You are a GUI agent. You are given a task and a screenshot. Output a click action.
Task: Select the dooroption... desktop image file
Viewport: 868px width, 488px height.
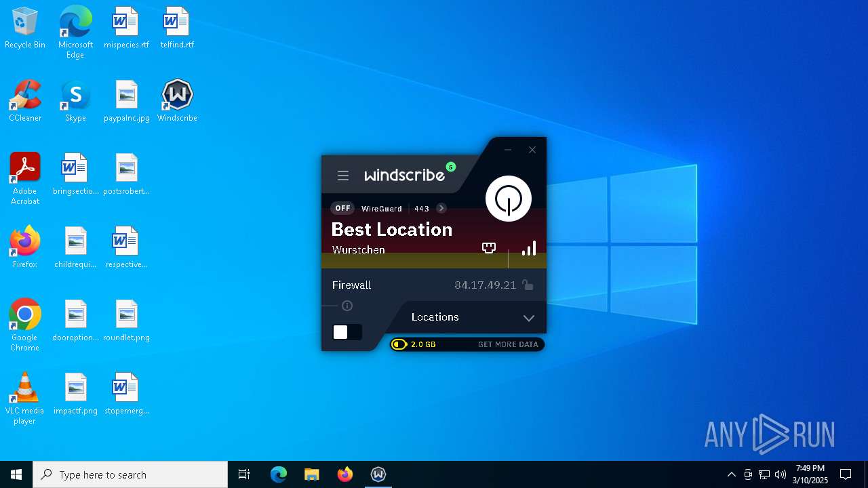[75, 321]
